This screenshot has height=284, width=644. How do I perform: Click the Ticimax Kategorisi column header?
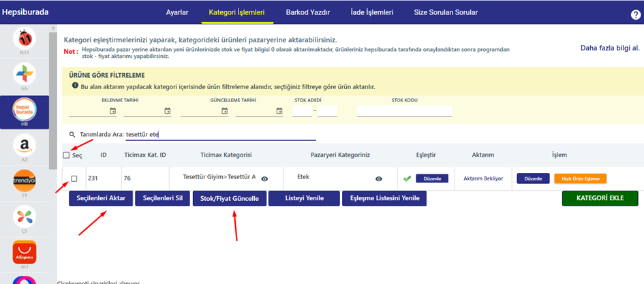point(226,155)
